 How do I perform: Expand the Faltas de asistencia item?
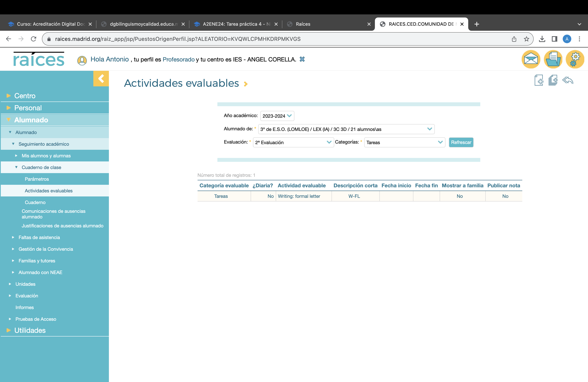tap(39, 237)
